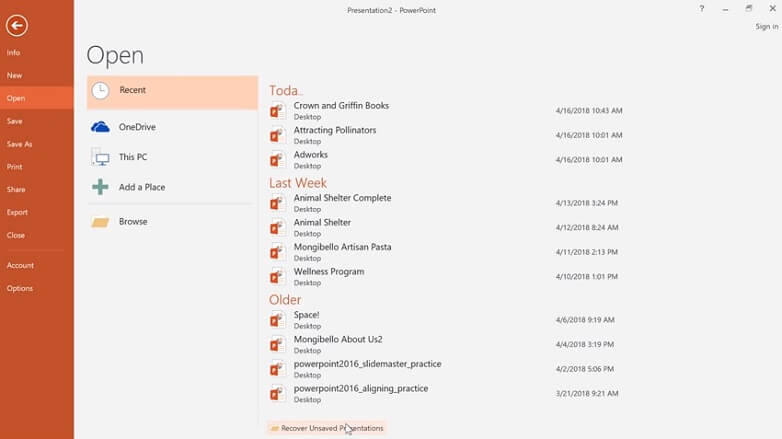This screenshot has height=439, width=782.
Task: Open Crown and Griffin Books presentation
Action: click(x=446, y=111)
